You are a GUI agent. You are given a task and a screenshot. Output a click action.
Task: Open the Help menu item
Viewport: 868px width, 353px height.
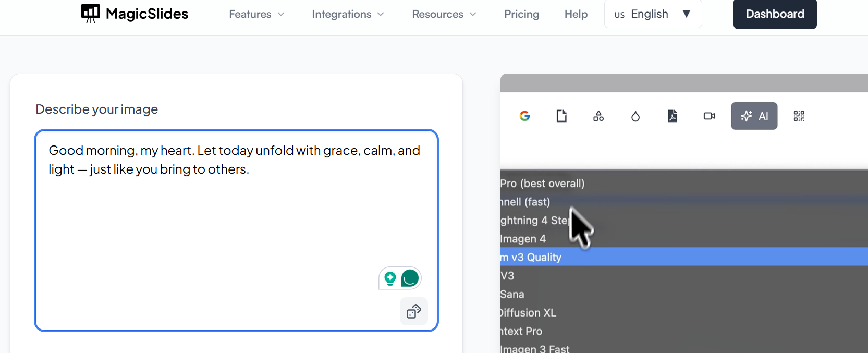pos(576,14)
